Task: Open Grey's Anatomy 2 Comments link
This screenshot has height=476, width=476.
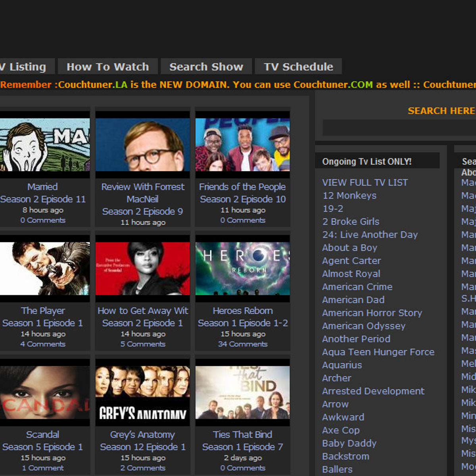Action: point(143,468)
